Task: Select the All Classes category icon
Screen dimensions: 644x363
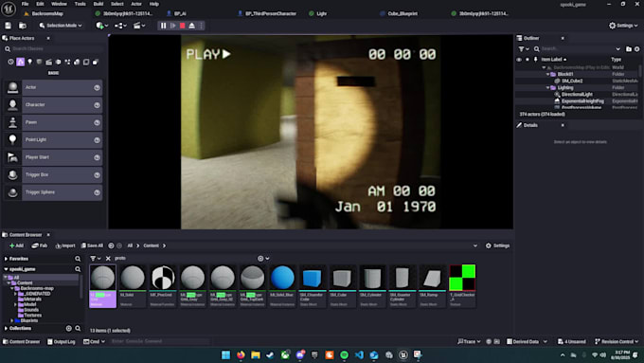Action: tap(96, 62)
